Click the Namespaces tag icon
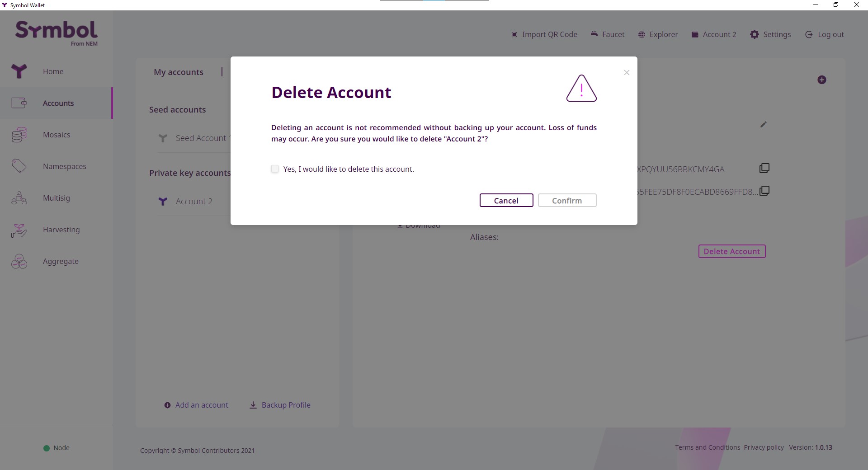Image resolution: width=868 pixels, height=470 pixels. 19,166
